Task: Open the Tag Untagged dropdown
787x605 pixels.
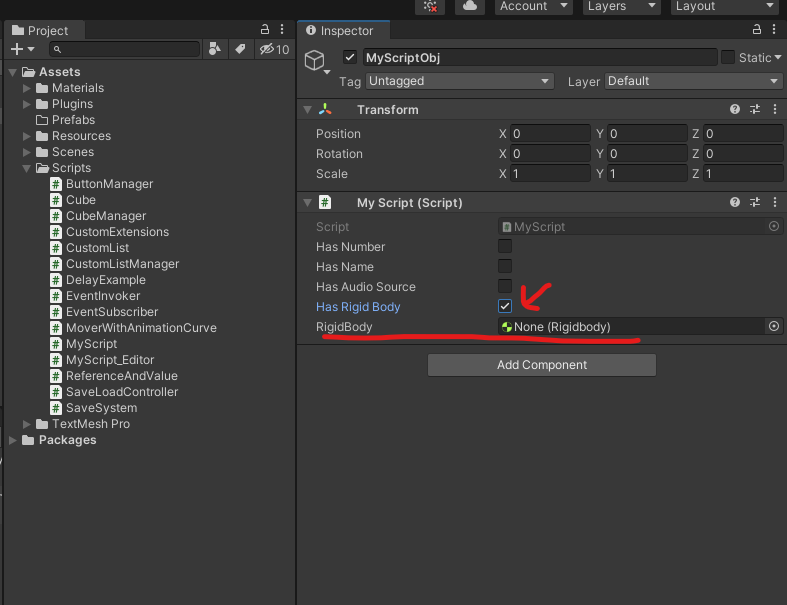Action: [459, 81]
